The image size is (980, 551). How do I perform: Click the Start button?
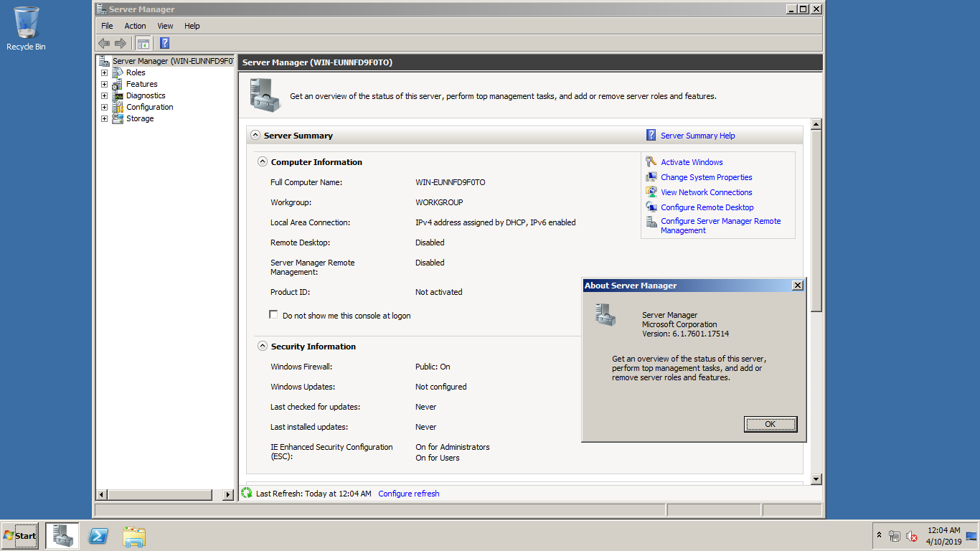[x=20, y=536]
